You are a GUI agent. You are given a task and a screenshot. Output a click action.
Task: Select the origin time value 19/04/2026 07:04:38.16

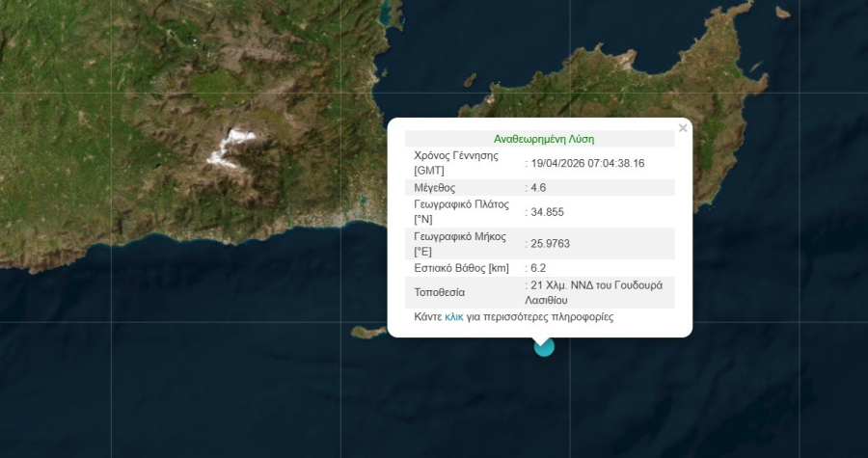(x=587, y=163)
